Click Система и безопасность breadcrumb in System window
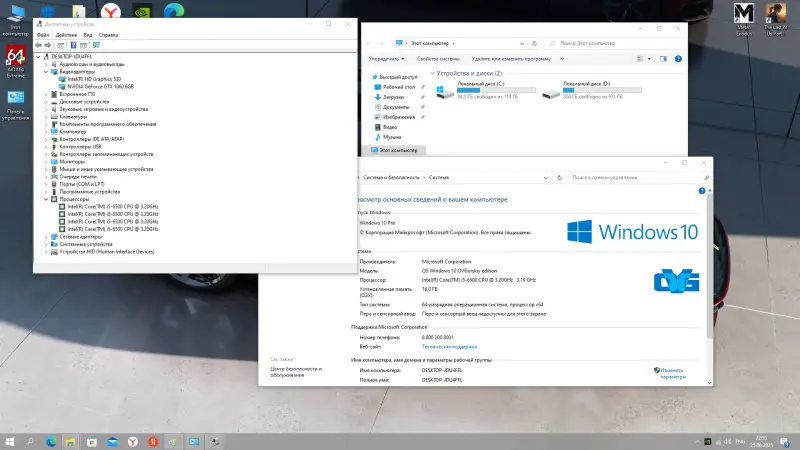Viewport: 800px width, 450px height. [x=391, y=178]
